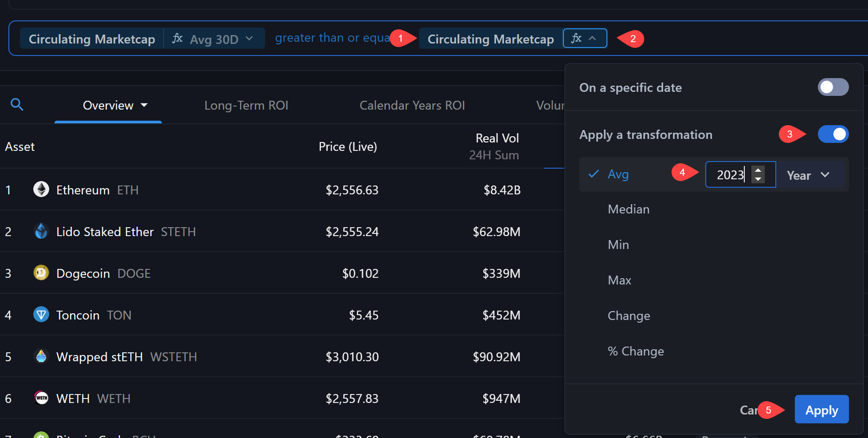
Task: Click the Toncoin logo icon
Action: 41,315
